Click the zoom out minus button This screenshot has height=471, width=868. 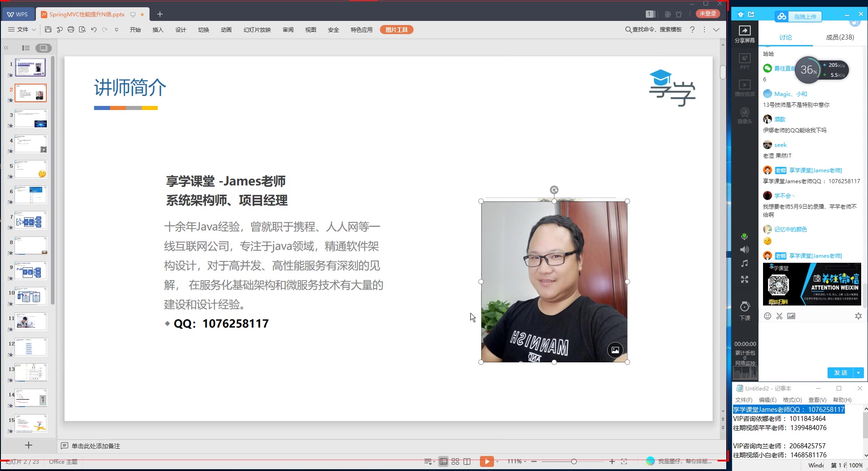point(534,461)
